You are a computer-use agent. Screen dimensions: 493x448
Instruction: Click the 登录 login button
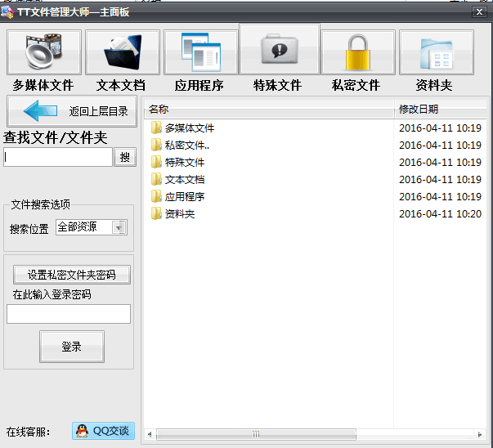(x=72, y=347)
